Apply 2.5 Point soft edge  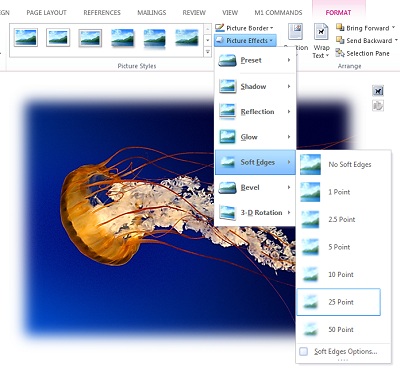point(338,219)
